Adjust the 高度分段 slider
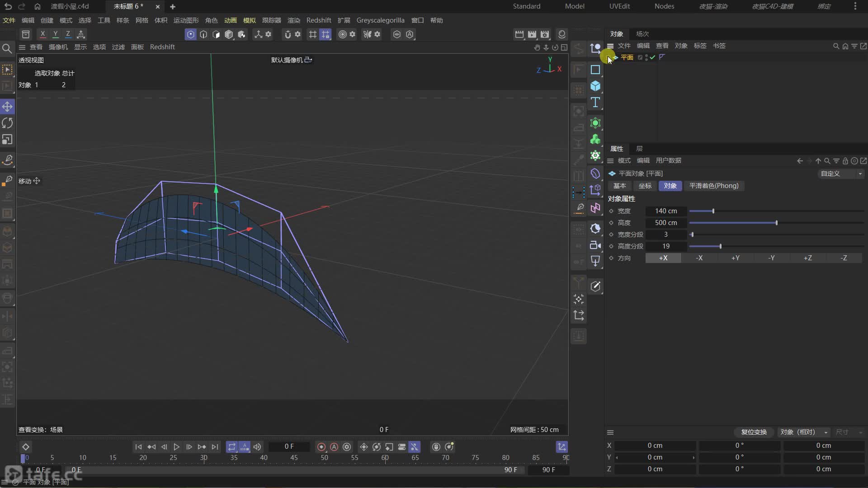Viewport: 868px width, 488px height. (x=776, y=246)
